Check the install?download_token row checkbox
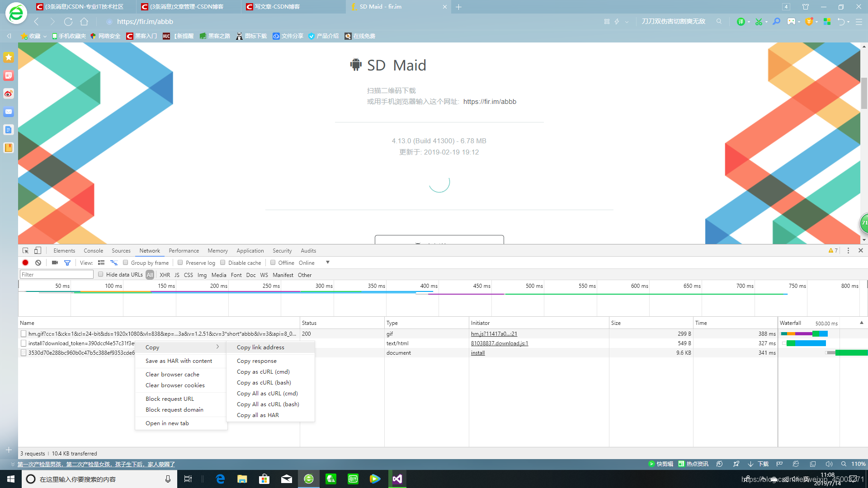 (x=24, y=343)
